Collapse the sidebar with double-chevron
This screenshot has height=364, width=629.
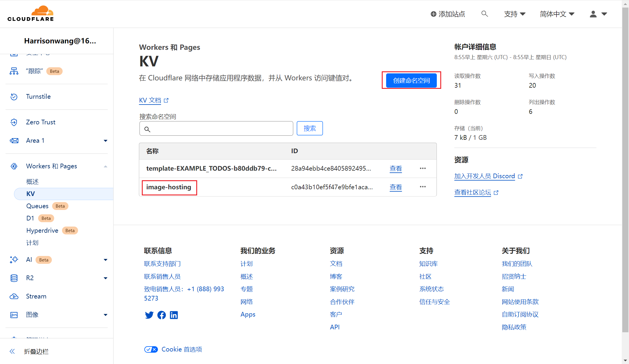point(12,351)
